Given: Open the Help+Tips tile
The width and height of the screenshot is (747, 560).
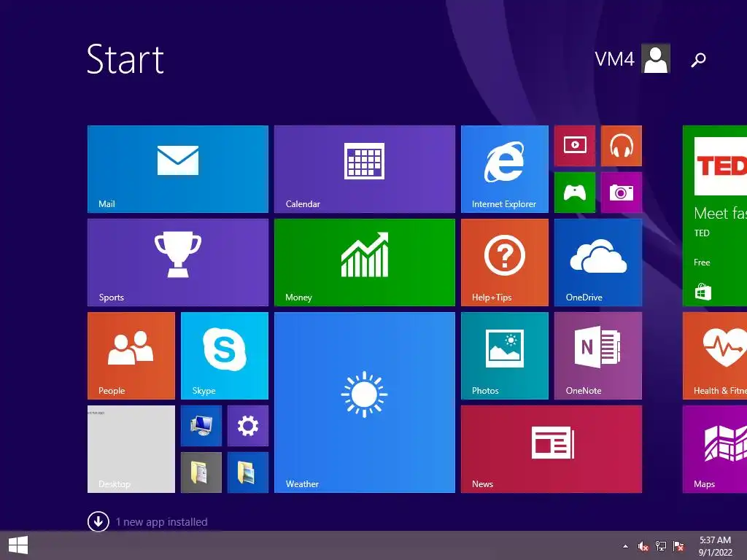Looking at the screenshot, I should click(505, 262).
